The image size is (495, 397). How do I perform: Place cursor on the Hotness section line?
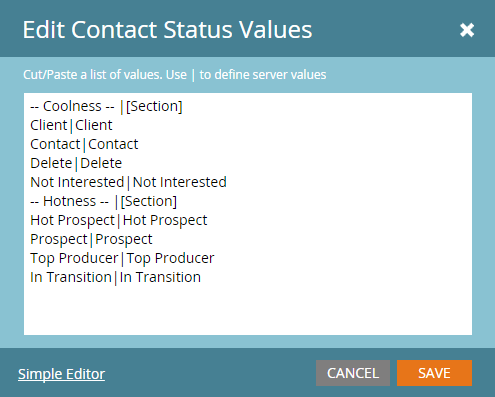(x=103, y=201)
